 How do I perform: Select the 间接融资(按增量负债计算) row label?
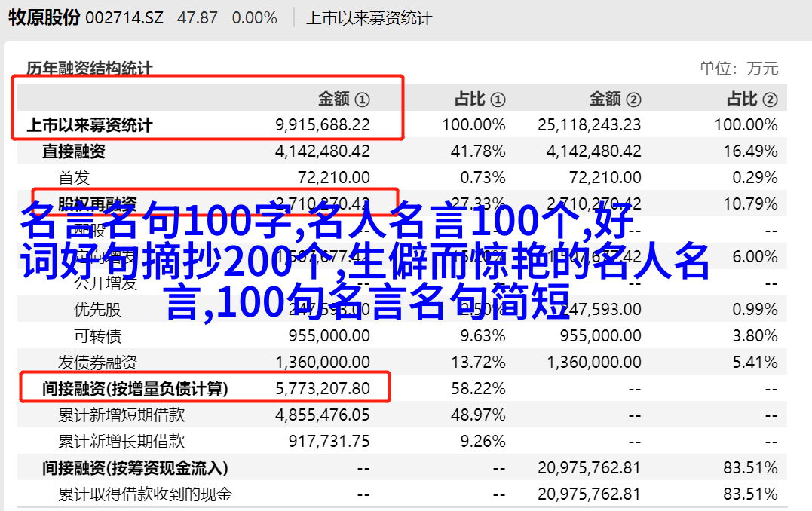click(x=135, y=389)
